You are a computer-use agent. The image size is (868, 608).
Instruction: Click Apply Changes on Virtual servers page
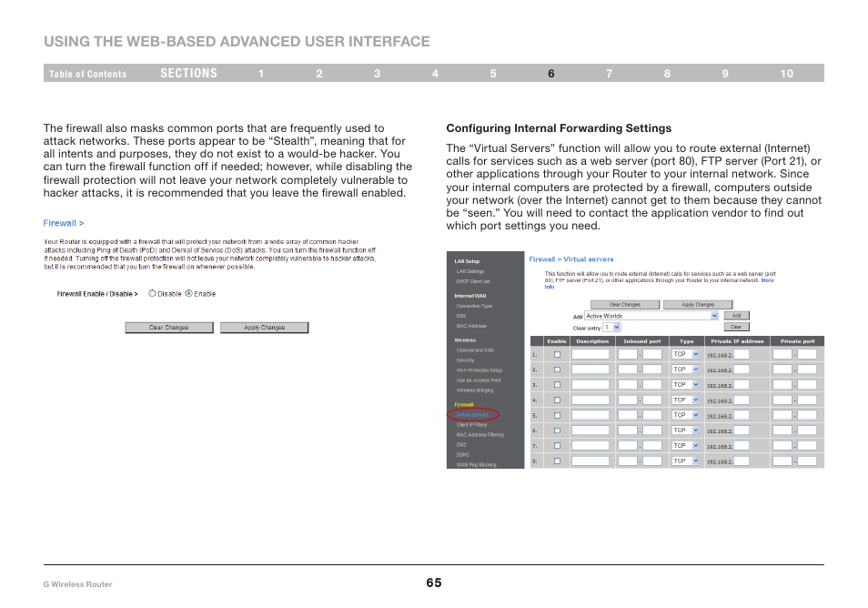[698, 305]
